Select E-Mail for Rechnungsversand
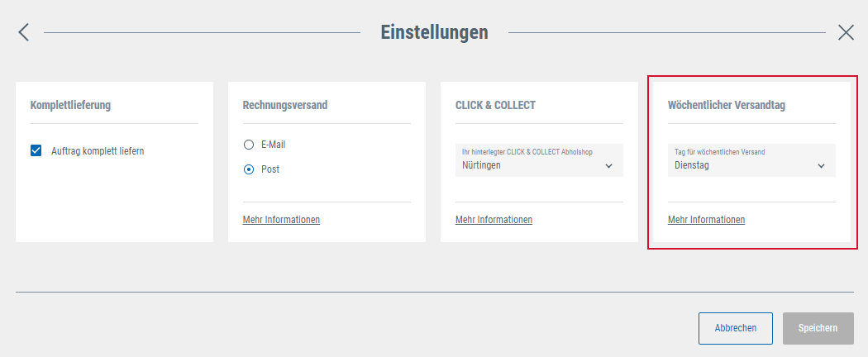The height and width of the screenshot is (357, 868). click(x=249, y=145)
